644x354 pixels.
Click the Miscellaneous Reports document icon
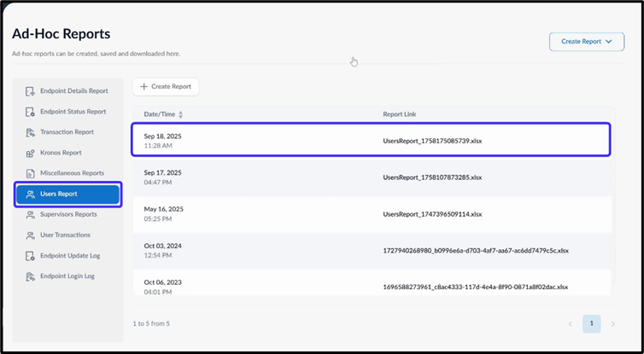pyautogui.click(x=30, y=173)
